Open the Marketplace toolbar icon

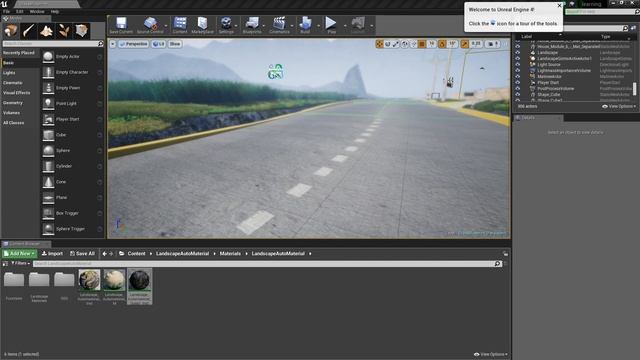pos(202,25)
